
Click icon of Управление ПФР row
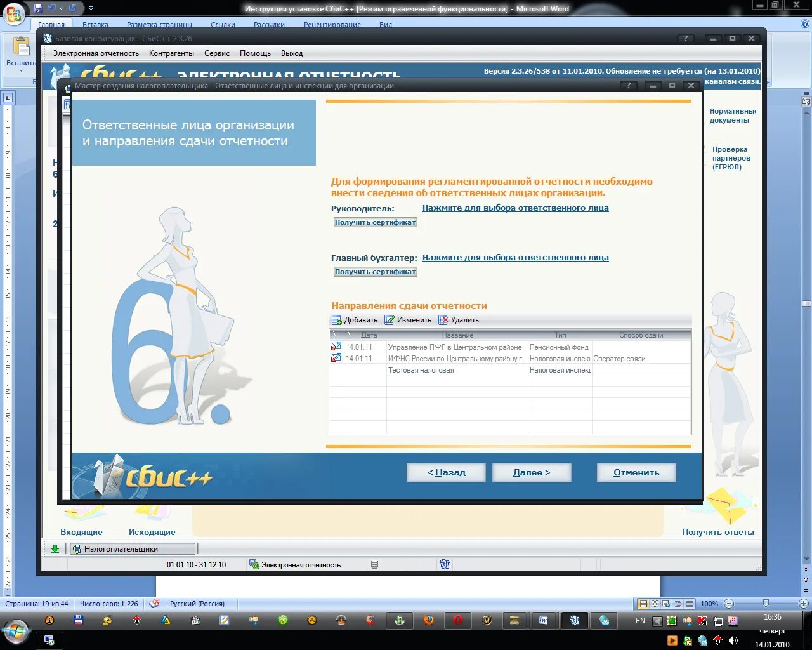pos(336,347)
